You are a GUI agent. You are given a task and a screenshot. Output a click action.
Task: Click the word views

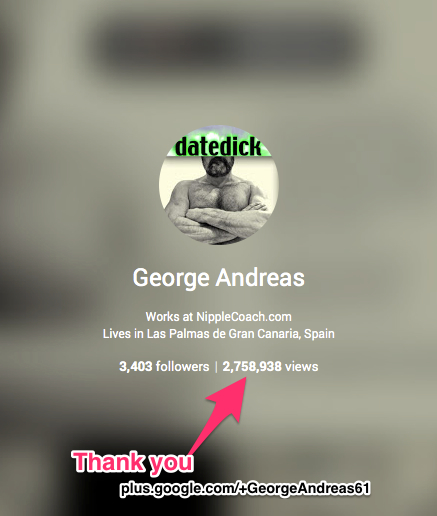click(301, 367)
